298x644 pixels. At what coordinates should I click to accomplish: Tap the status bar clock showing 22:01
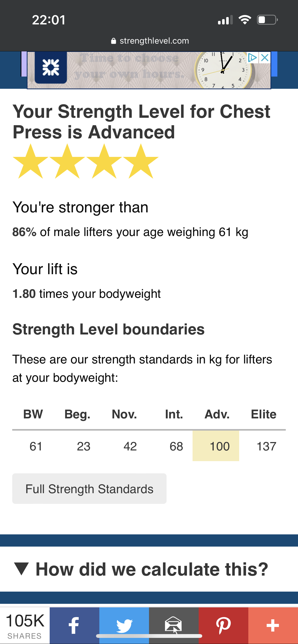tap(49, 20)
